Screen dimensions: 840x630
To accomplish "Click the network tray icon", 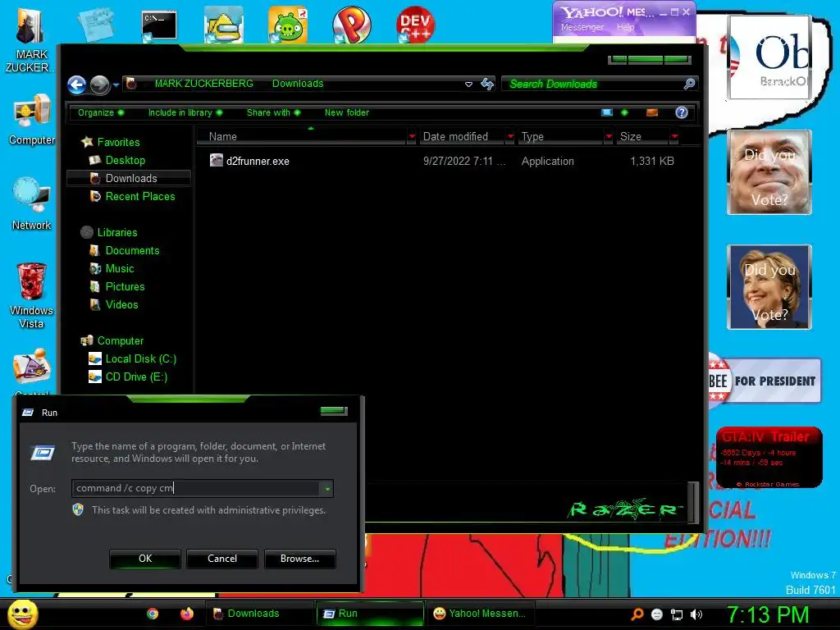I will coord(677,614).
